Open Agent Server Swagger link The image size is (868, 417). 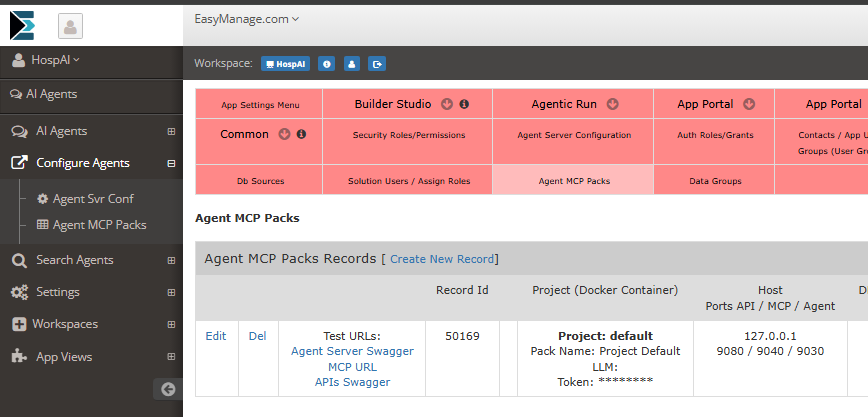pos(352,351)
